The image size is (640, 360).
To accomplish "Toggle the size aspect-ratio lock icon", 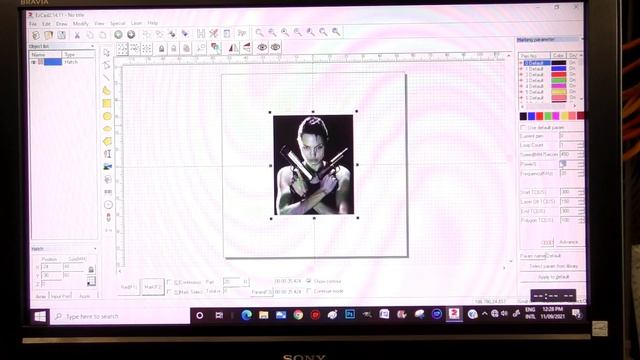I will point(91,269).
